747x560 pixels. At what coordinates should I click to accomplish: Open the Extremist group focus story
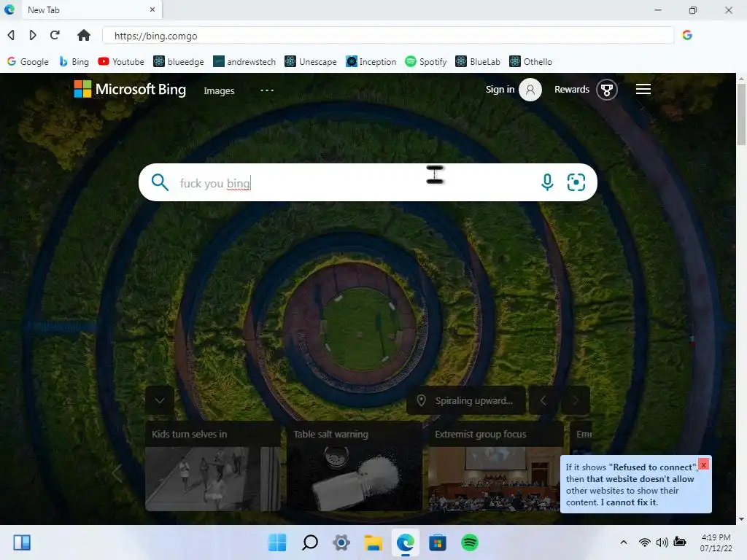[x=495, y=466]
